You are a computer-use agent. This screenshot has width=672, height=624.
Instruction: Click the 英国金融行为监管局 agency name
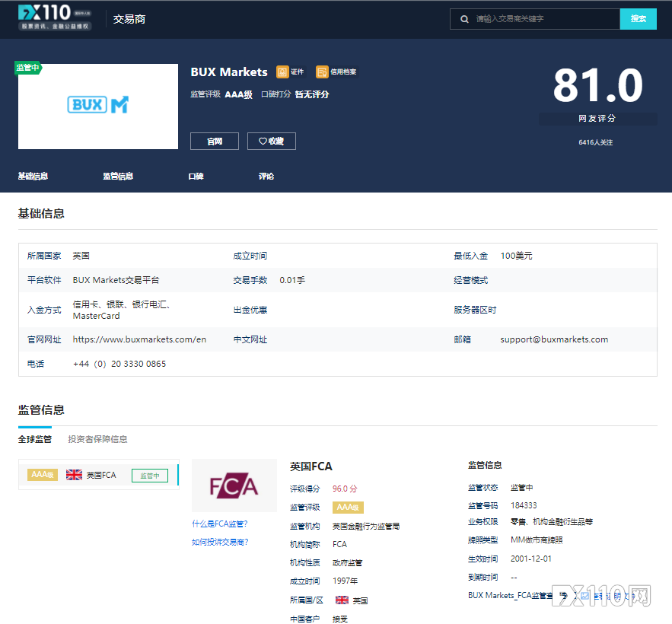(x=366, y=527)
